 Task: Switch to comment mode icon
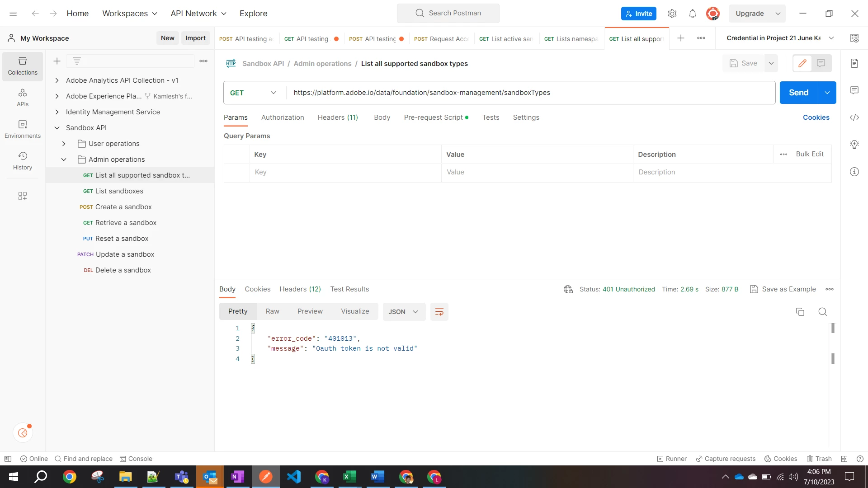(x=821, y=63)
